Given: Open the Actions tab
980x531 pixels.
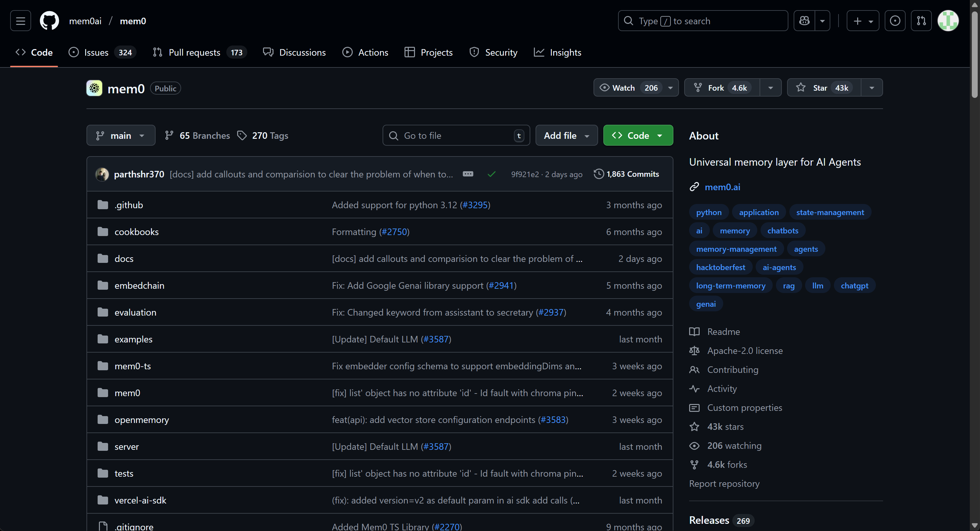Looking at the screenshot, I should click(365, 52).
